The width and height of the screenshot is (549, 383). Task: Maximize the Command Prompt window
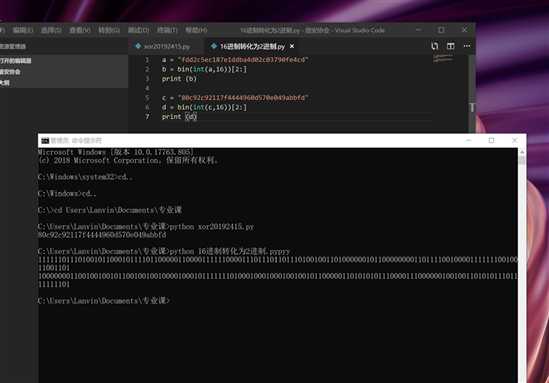point(492,140)
